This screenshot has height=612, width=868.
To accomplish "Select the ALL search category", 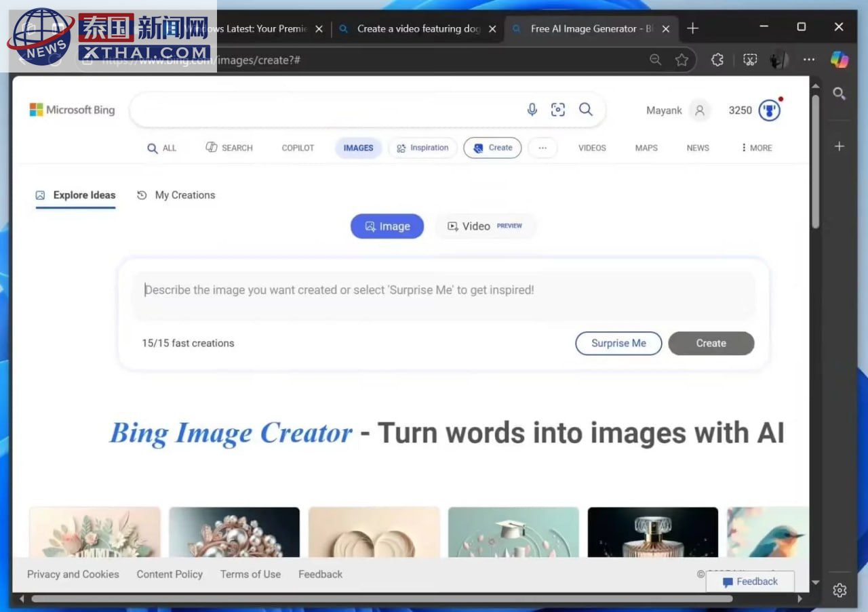I will point(162,148).
